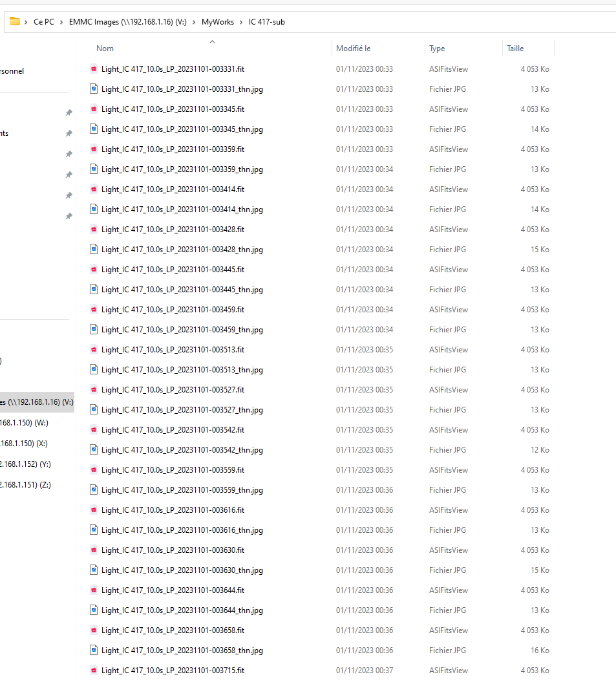
Task: Click FITS icon of 003414.fit file
Action: click(94, 189)
